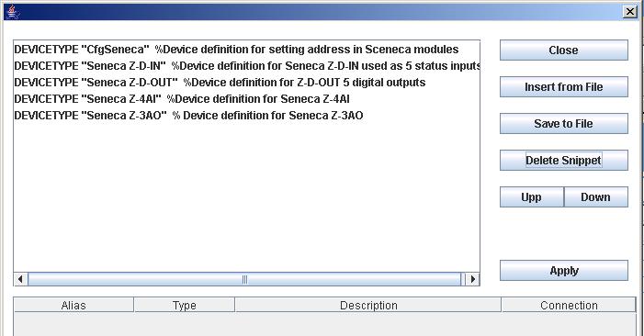This screenshot has height=336, width=644.
Task: Click the Java icon in the title bar
Action: [x=13, y=12]
